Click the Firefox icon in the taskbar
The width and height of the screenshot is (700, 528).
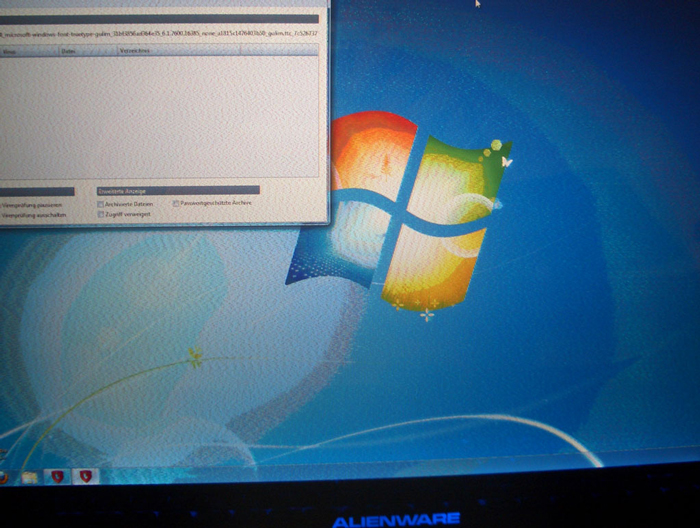3,477
